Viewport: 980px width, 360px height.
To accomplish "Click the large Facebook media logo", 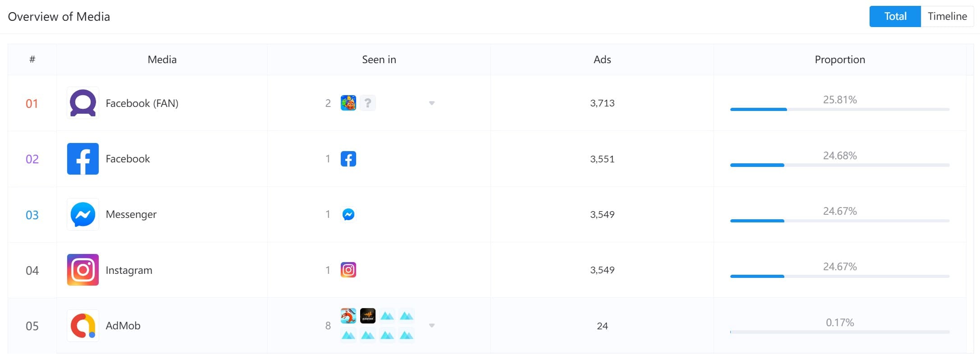I will 83,159.
